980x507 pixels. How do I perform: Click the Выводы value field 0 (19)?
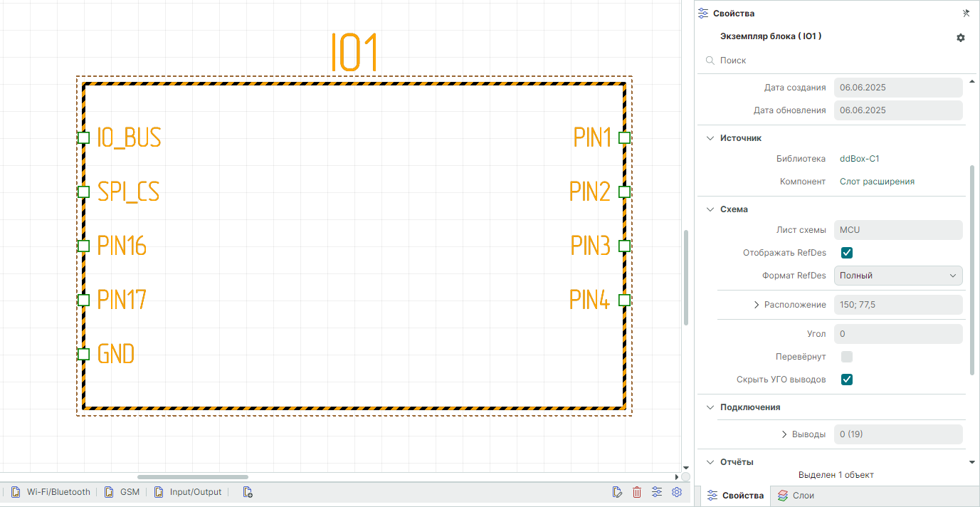pos(898,434)
